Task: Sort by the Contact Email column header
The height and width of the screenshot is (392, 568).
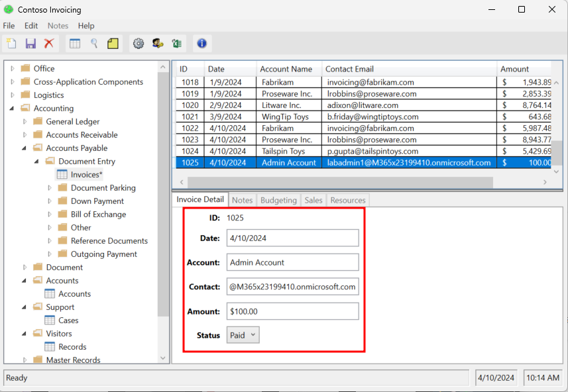Action: [409, 69]
